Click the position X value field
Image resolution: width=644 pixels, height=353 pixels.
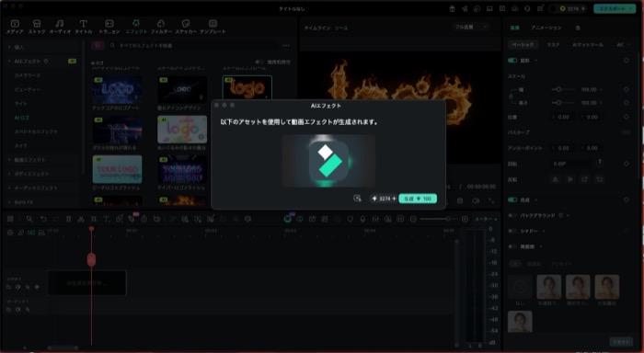[564, 117]
